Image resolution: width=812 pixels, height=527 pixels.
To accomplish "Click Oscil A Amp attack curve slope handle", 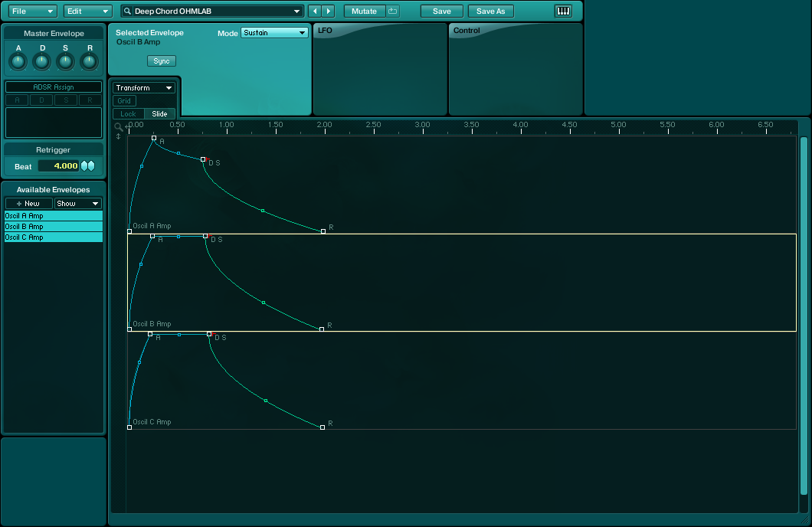I will pyautogui.click(x=142, y=166).
